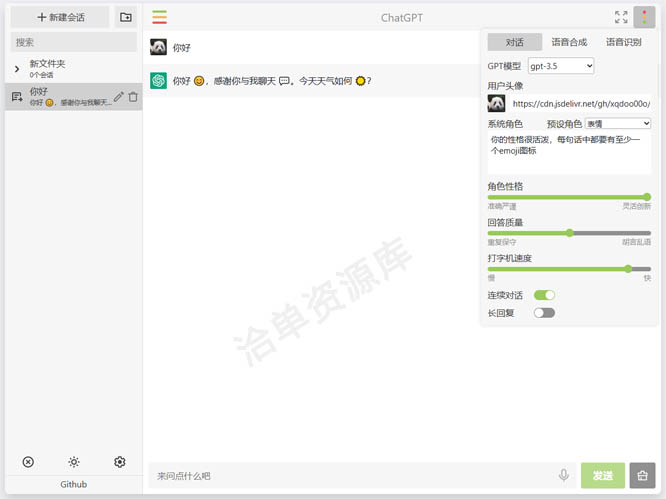The height and width of the screenshot is (499, 666).
Task: Click the three-dot settings menu icon
Action: [644, 17]
